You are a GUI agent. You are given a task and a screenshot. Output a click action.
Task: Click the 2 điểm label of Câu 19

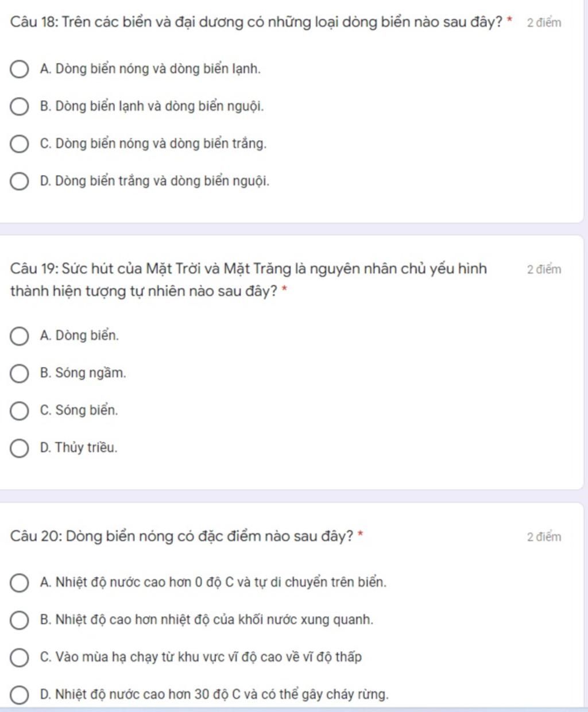544,270
